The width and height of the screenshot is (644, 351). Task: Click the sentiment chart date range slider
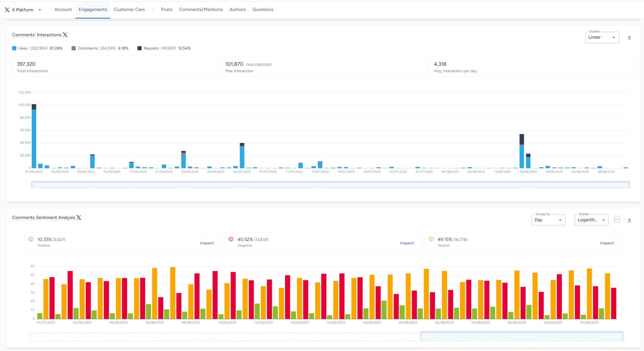point(522,337)
